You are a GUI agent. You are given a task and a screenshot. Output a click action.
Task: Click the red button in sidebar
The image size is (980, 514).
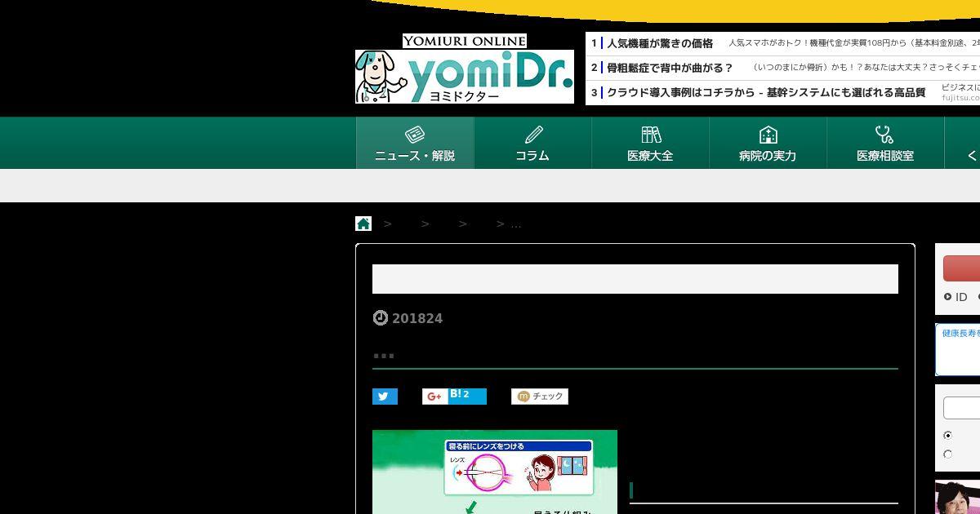pos(962,268)
